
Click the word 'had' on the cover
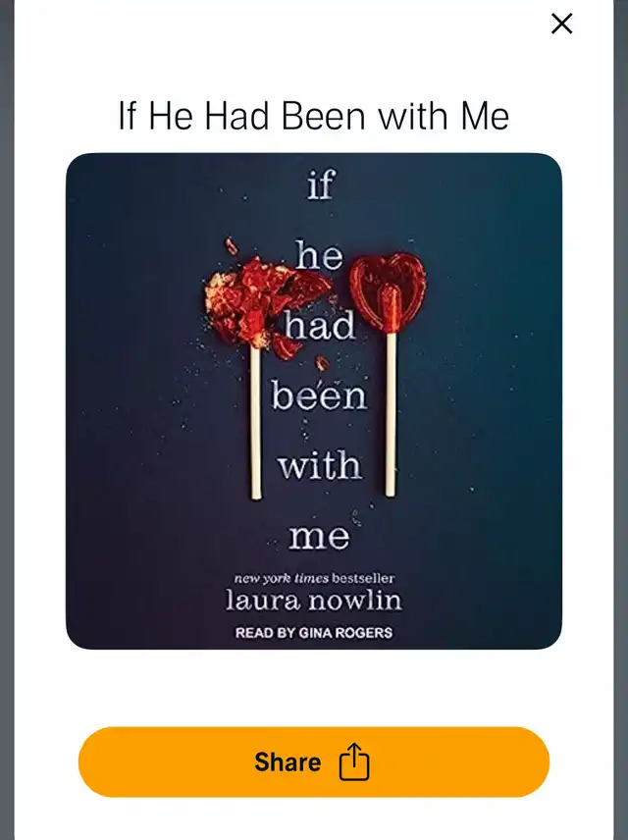click(320, 325)
